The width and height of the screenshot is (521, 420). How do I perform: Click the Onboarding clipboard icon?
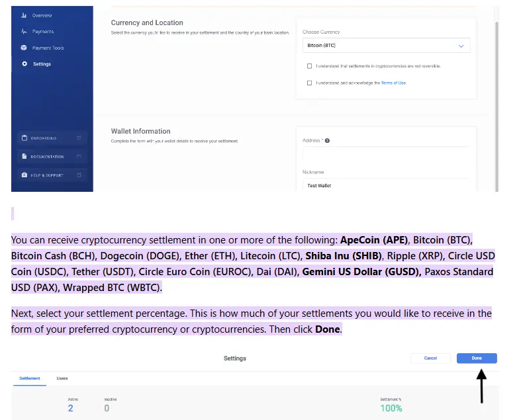click(24, 138)
